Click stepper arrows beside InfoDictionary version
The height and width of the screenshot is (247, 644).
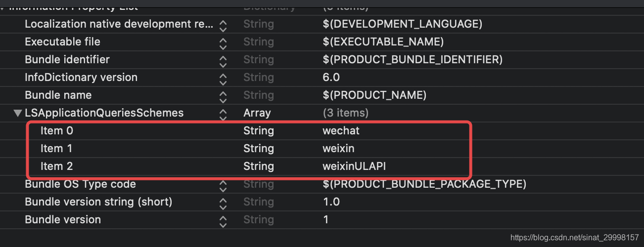(223, 78)
